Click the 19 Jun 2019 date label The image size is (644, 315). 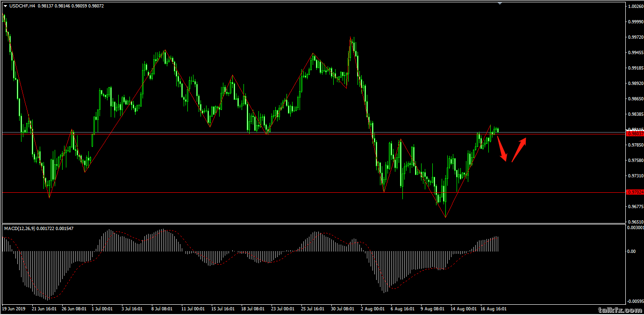click(14, 309)
